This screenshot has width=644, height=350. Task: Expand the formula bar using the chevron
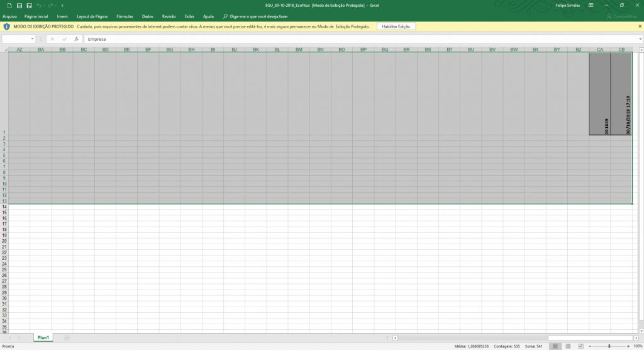pyautogui.click(x=640, y=39)
